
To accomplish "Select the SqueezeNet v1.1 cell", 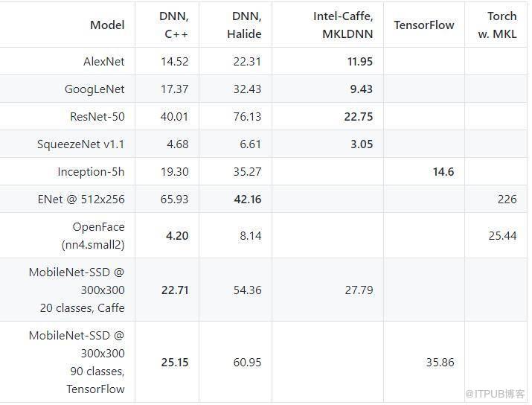I will point(81,144).
